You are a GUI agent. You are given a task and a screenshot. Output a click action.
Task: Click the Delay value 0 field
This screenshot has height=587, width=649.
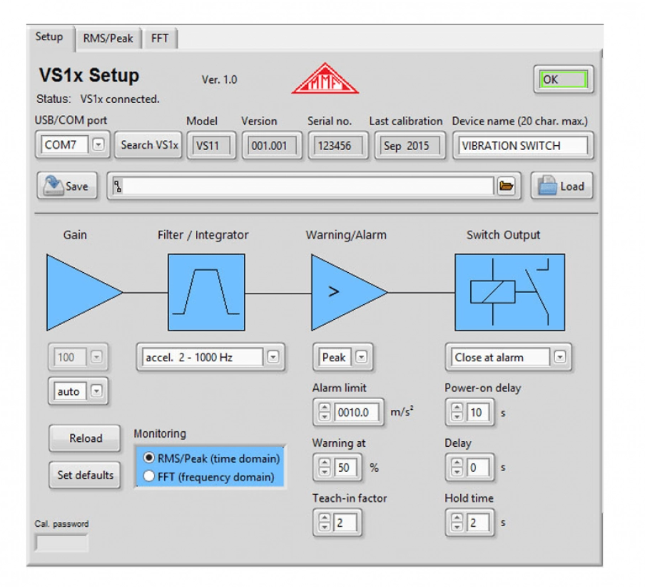[478, 467]
